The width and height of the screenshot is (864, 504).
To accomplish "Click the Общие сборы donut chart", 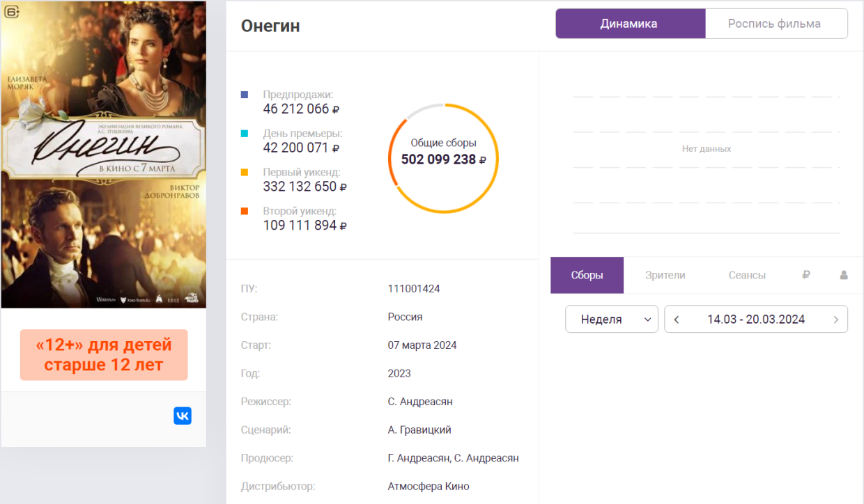I will pos(443,158).
